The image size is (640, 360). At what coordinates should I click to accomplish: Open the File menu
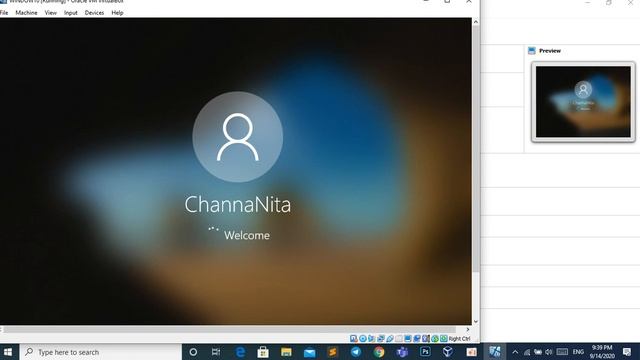(x=4, y=13)
